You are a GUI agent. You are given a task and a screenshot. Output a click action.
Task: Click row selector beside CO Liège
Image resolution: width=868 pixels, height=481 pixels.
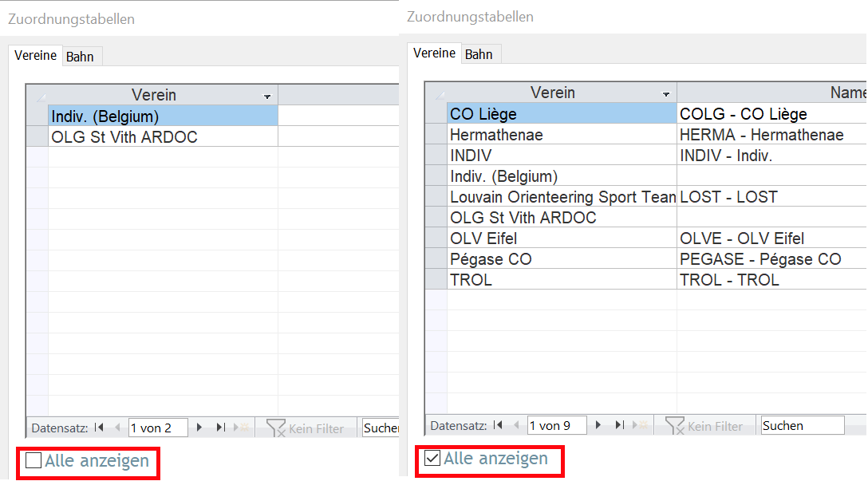pyautogui.click(x=436, y=113)
